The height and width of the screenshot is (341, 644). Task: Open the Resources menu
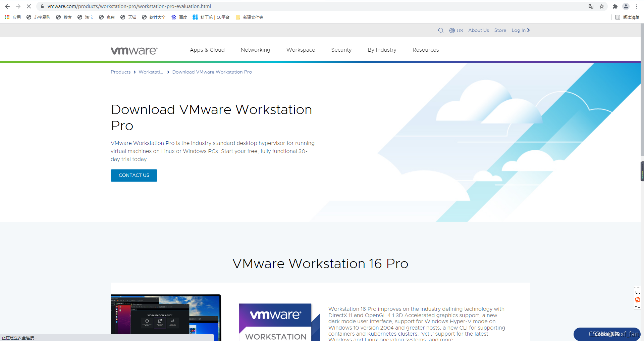(426, 50)
